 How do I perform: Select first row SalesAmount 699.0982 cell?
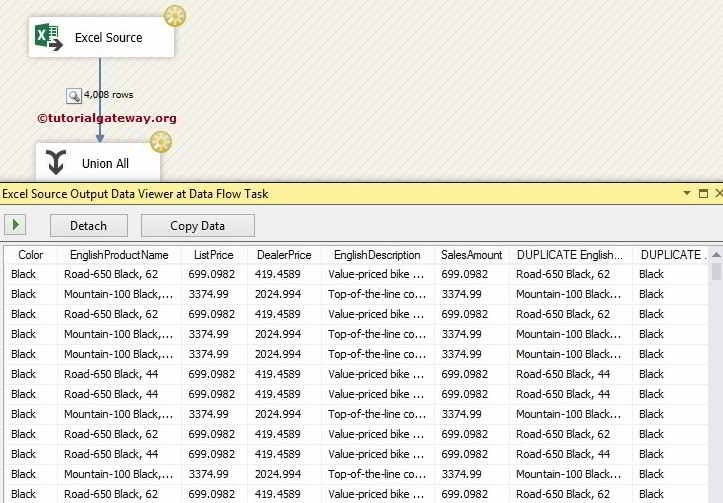472,274
